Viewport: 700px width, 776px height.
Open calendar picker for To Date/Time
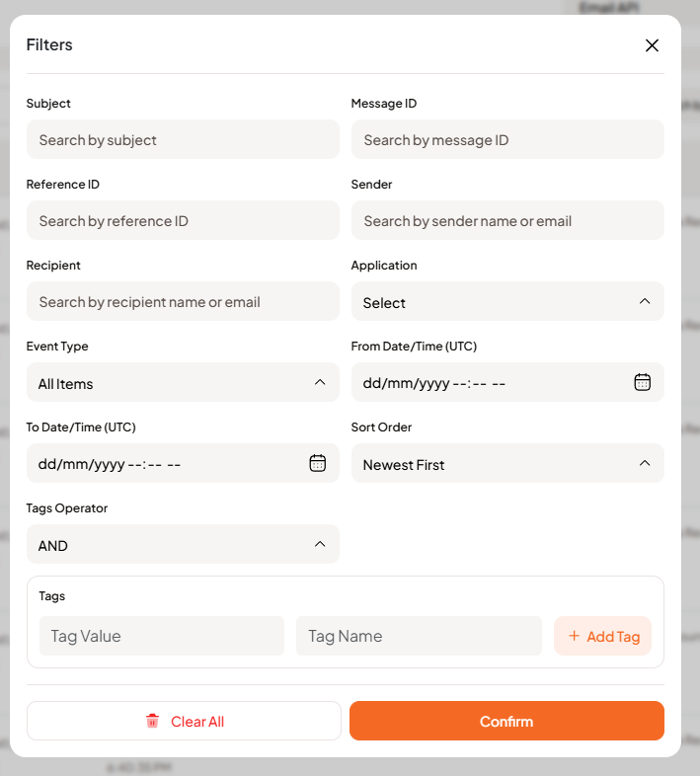point(317,463)
